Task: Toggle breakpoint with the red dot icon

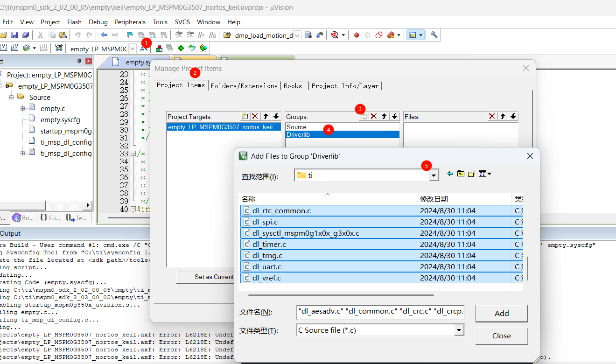Action: point(357,35)
